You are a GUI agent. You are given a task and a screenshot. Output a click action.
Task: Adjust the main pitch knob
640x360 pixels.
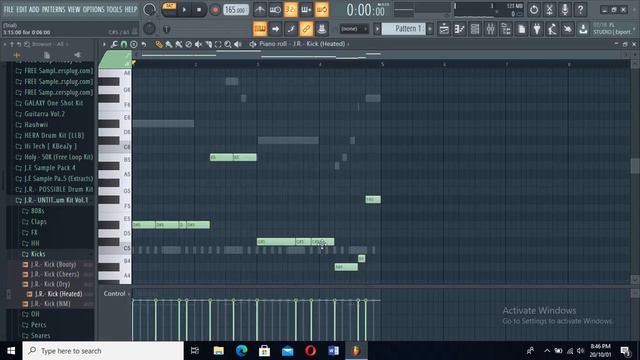coord(149,29)
